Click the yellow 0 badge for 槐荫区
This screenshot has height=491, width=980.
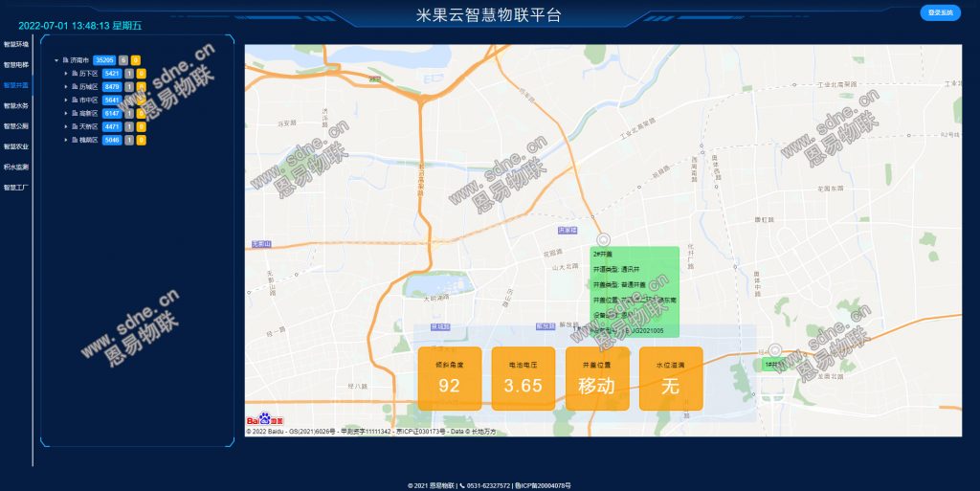(x=141, y=140)
